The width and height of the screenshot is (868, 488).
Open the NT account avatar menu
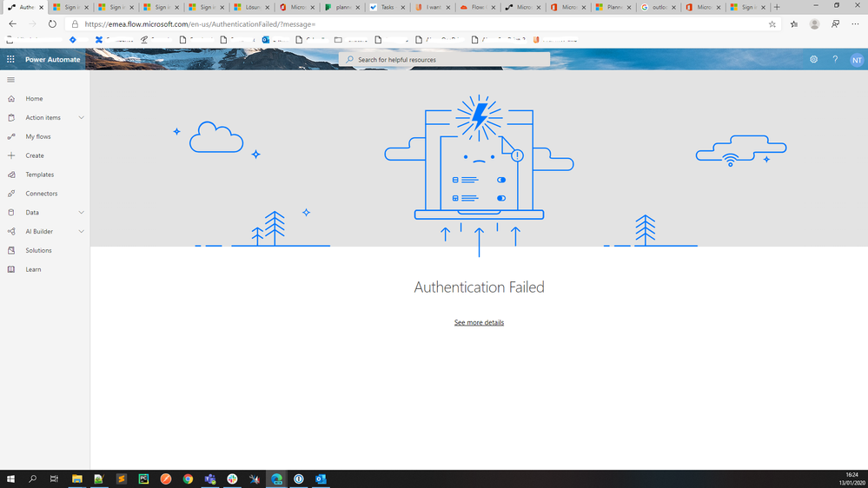coord(857,60)
